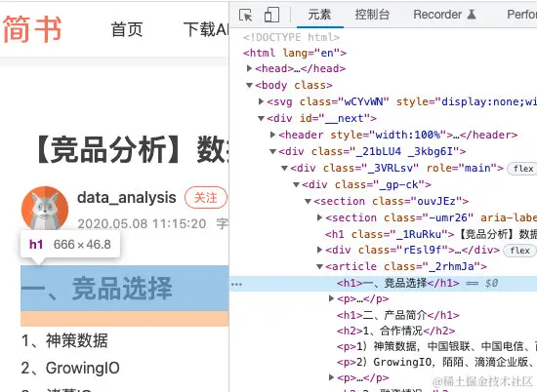
Task: Collapse the div _gp-ck node
Action: [296, 184]
